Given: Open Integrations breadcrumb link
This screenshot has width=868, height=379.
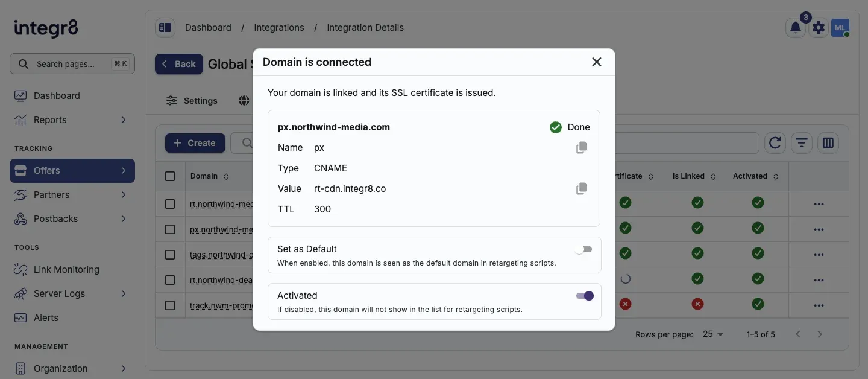Looking at the screenshot, I should (x=279, y=28).
